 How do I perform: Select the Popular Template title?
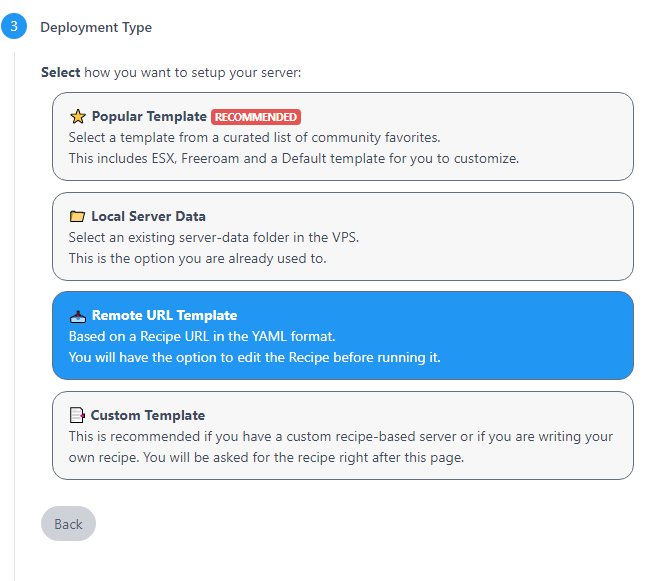click(x=149, y=116)
